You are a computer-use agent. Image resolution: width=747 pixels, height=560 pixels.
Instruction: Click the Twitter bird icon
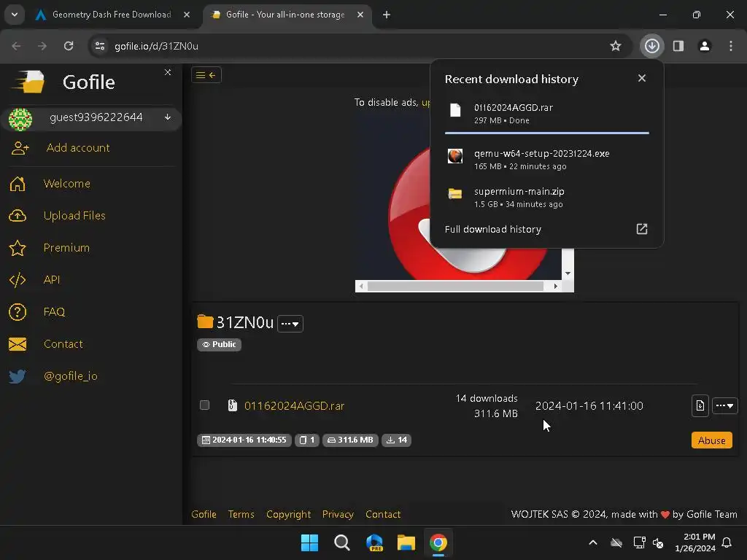pyautogui.click(x=18, y=376)
